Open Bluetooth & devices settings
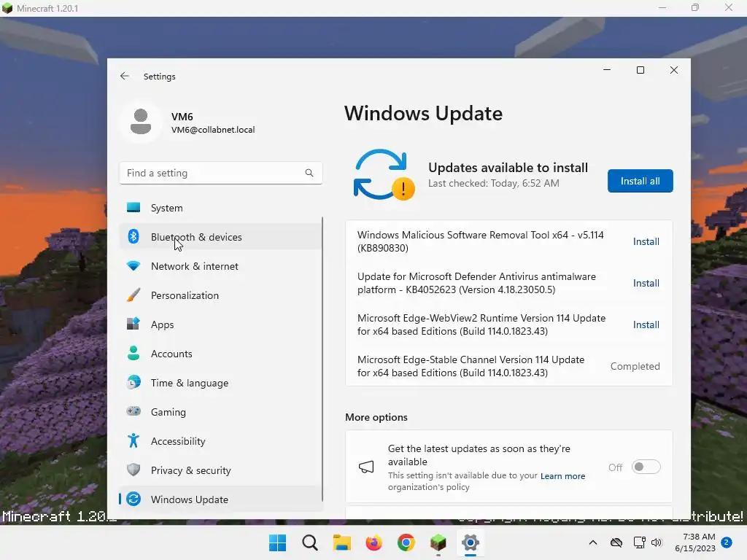Screen dimensions: 747x560 point(220,237)
